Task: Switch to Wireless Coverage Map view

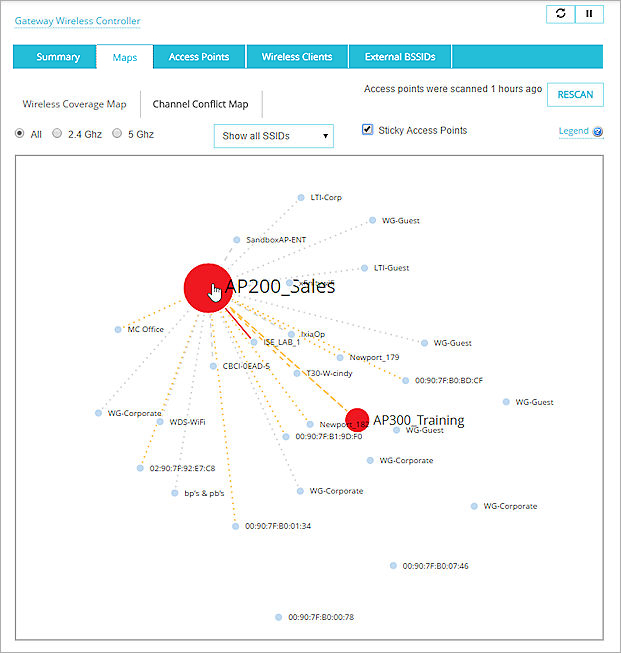Action: tap(75, 103)
